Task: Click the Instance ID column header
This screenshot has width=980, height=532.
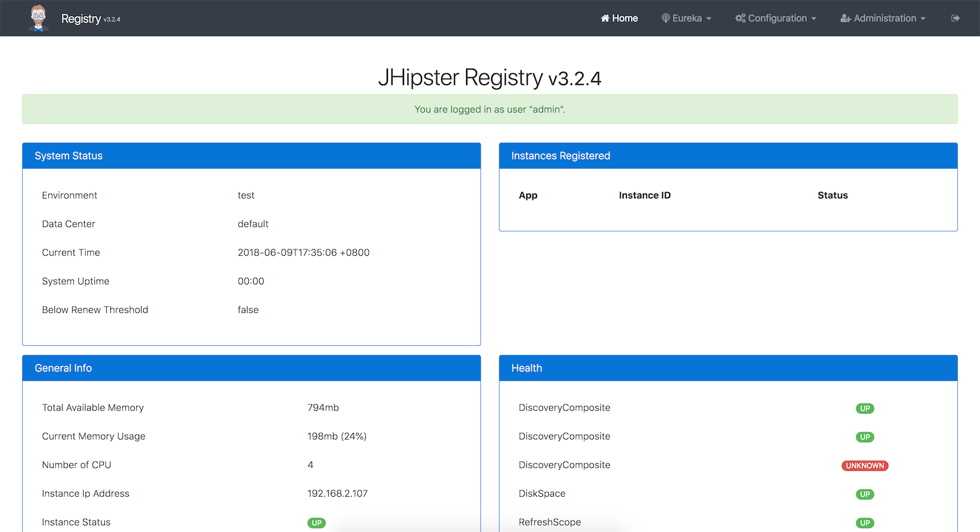Action: tap(645, 195)
